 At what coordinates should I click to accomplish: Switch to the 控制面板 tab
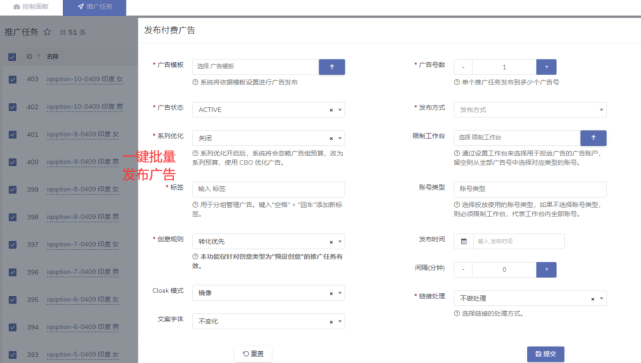(31, 7)
